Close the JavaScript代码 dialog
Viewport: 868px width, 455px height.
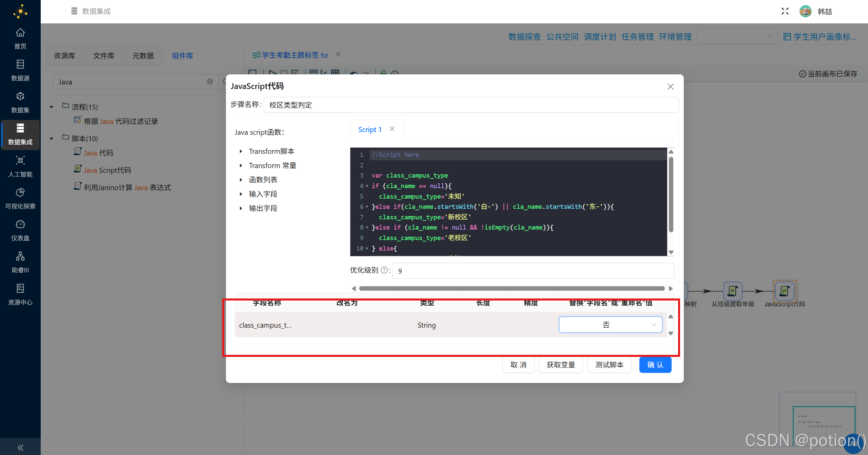click(670, 87)
